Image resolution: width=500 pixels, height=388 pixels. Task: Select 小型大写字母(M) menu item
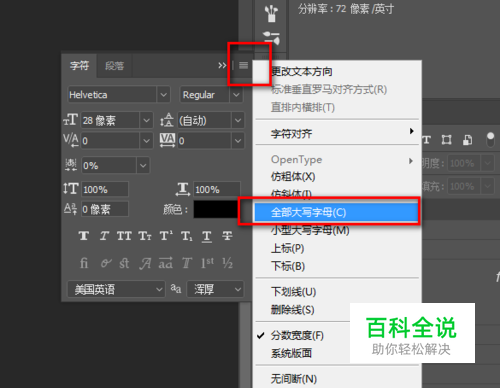coord(337,230)
